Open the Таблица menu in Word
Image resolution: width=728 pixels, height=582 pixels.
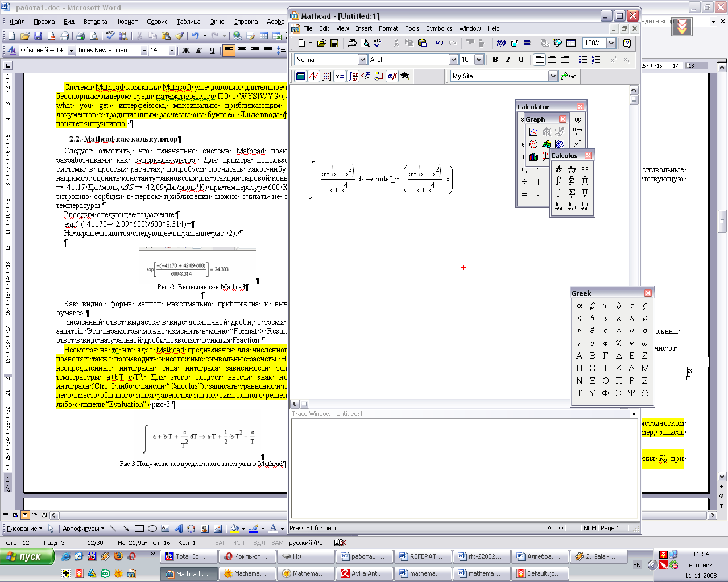point(188,22)
